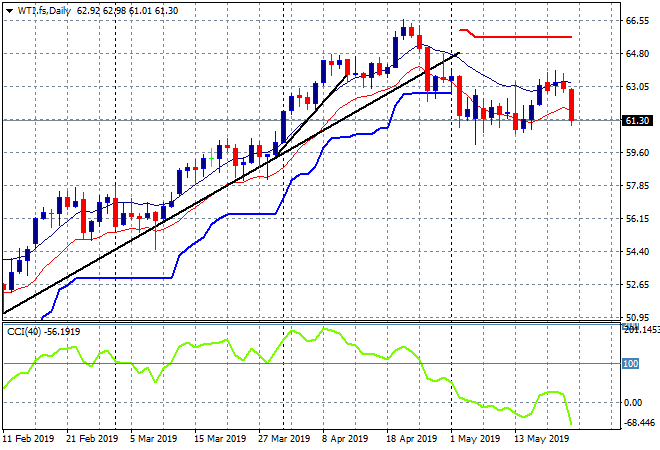This screenshot has height=450, width=660.
Task: Select the 63.05 price axis label
Action: pyautogui.click(x=637, y=87)
